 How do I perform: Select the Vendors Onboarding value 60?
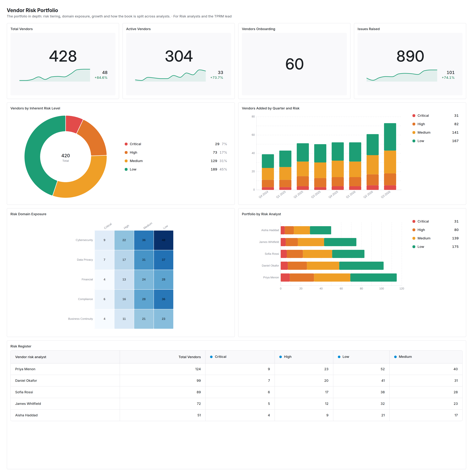pyautogui.click(x=294, y=64)
